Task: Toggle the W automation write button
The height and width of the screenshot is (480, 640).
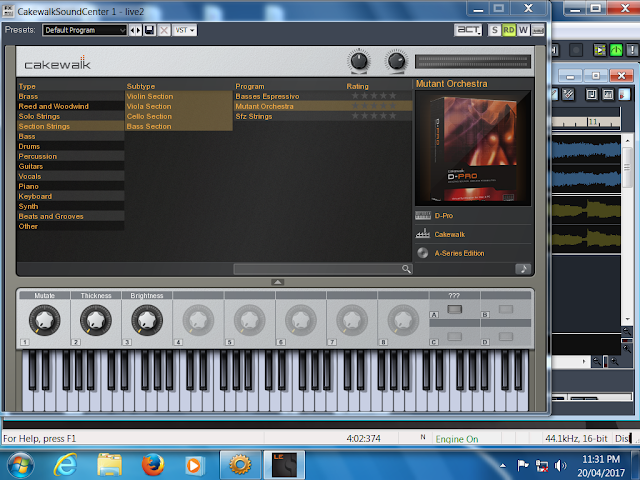Action: [x=523, y=30]
